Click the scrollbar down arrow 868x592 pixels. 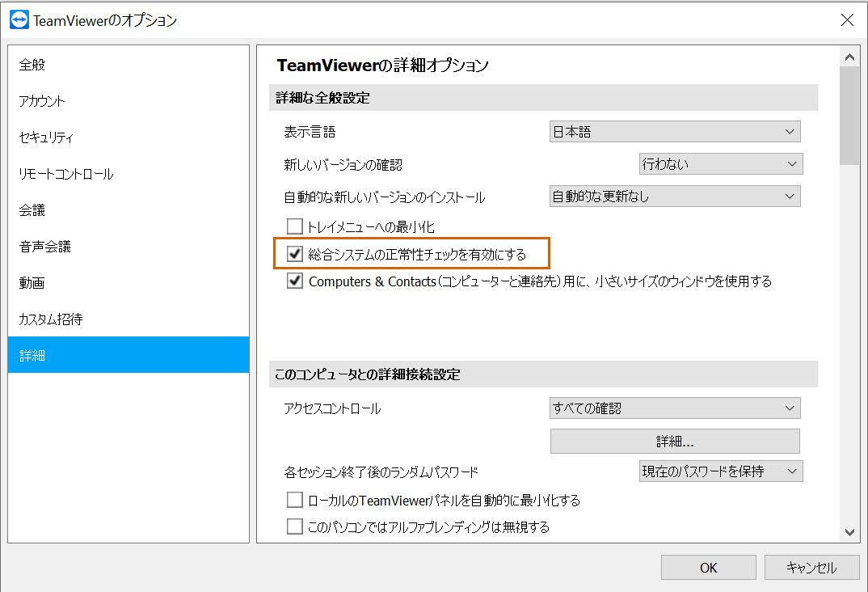point(849,532)
